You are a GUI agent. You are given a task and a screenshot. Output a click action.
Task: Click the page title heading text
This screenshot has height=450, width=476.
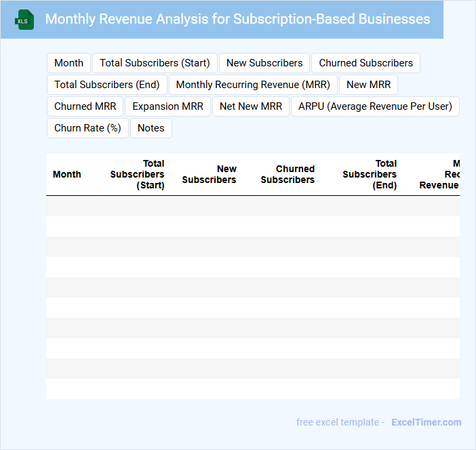coord(237,19)
